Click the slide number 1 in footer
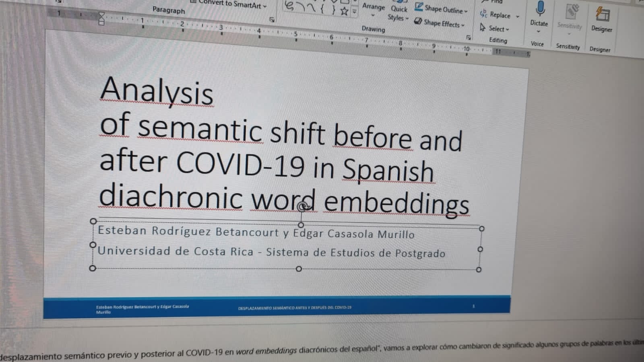This screenshot has height=362, width=644. coord(473,306)
